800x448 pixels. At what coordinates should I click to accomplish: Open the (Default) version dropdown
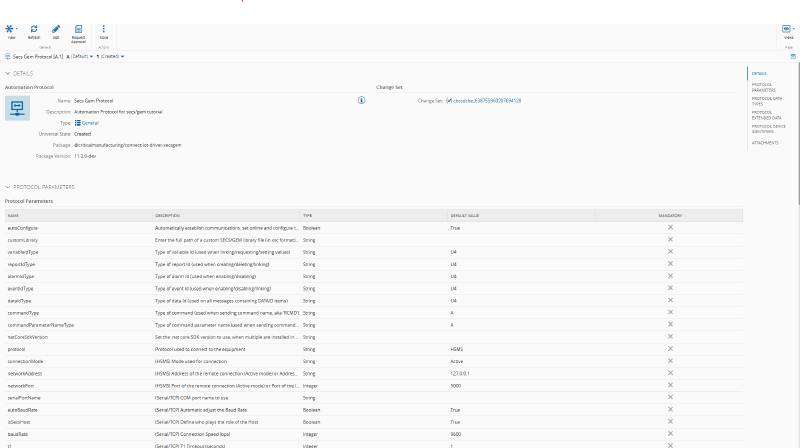coord(80,57)
